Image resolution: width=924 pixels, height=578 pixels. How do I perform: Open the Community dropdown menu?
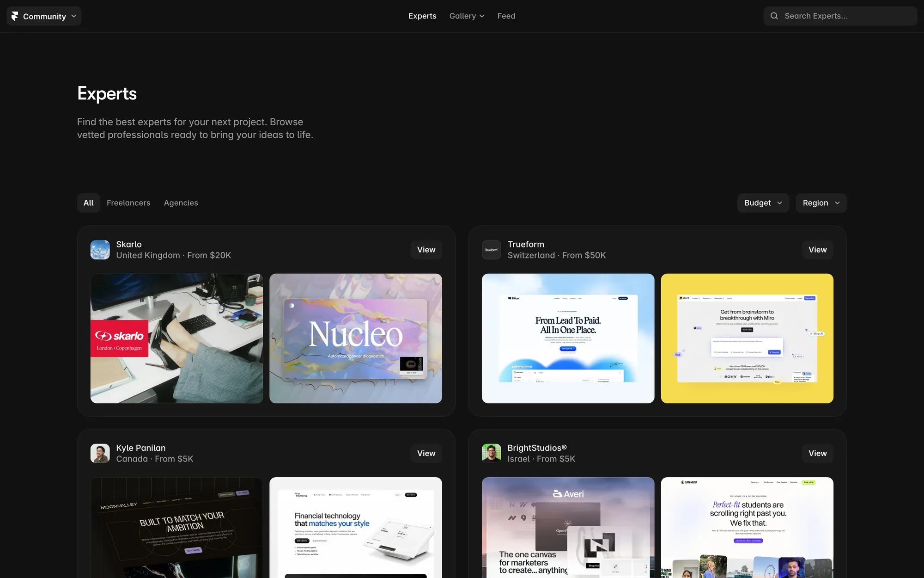coord(44,16)
